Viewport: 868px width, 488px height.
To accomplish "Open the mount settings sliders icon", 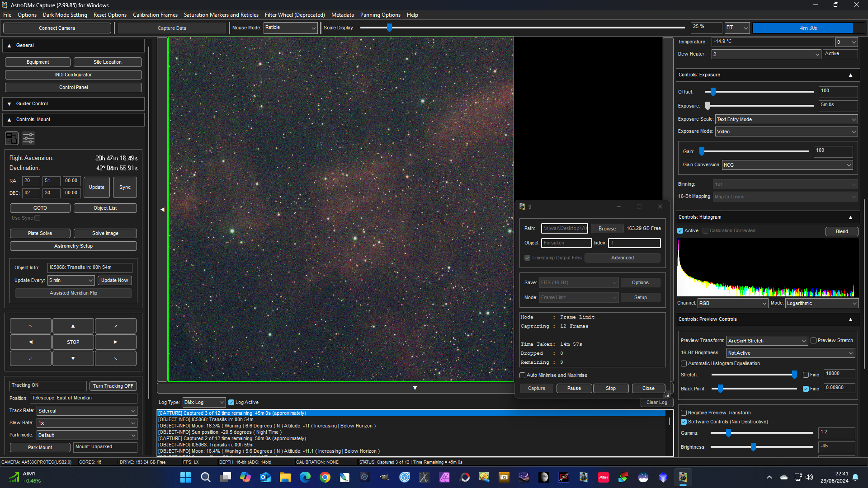I will click(x=28, y=138).
